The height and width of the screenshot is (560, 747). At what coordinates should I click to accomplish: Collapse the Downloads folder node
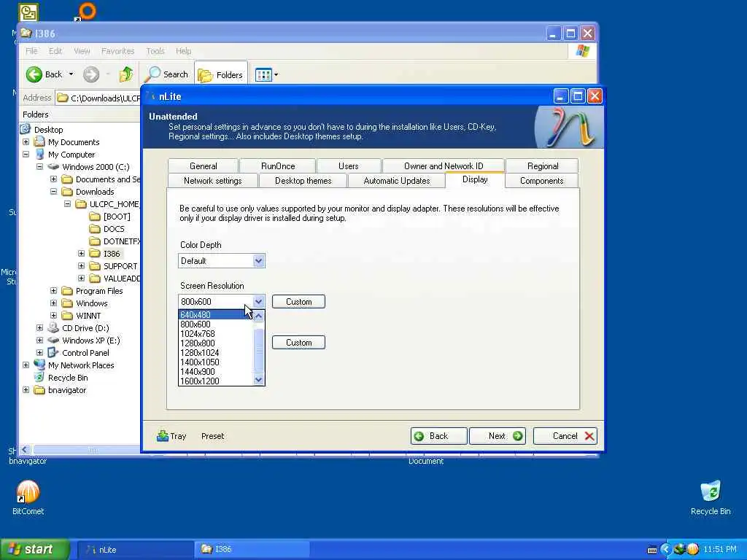pyautogui.click(x=53, y=192)
